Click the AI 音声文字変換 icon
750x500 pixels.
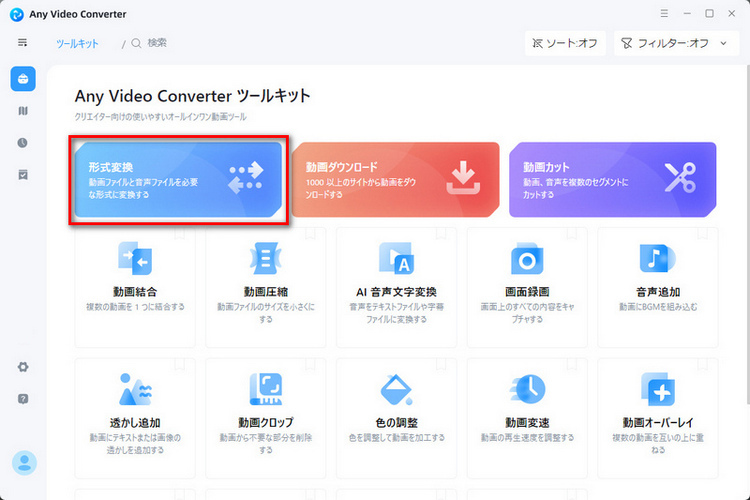[x=397, y=258]
